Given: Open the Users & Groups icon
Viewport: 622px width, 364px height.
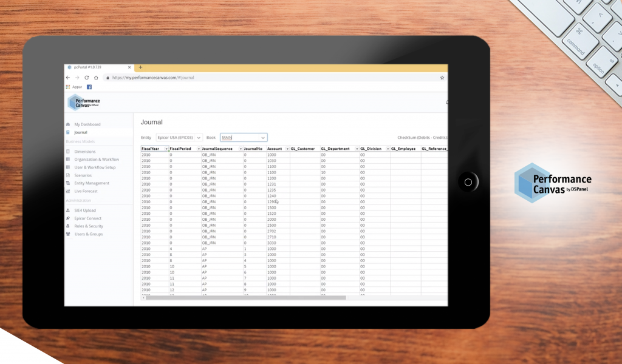Looking at the screenshot, I should [x=67, y=233].
